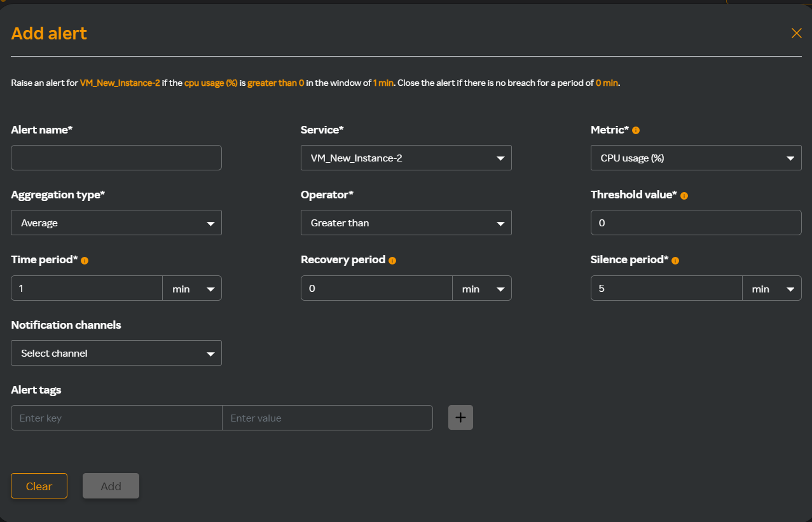Change the Recovery period unit dropdown
812x522 pixels.
tap(482, 289)
